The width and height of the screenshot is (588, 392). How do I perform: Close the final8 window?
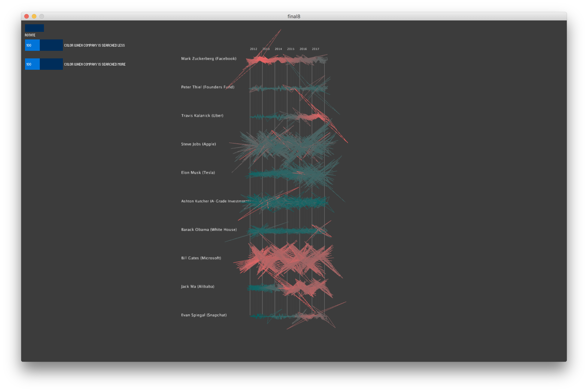coord(27,16)
